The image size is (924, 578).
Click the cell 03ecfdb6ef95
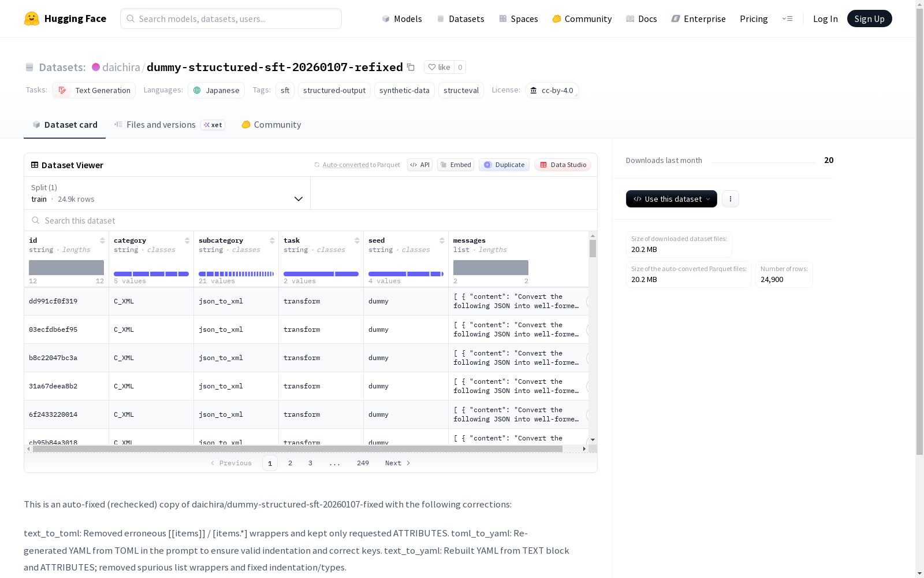[x=66, y=329]
